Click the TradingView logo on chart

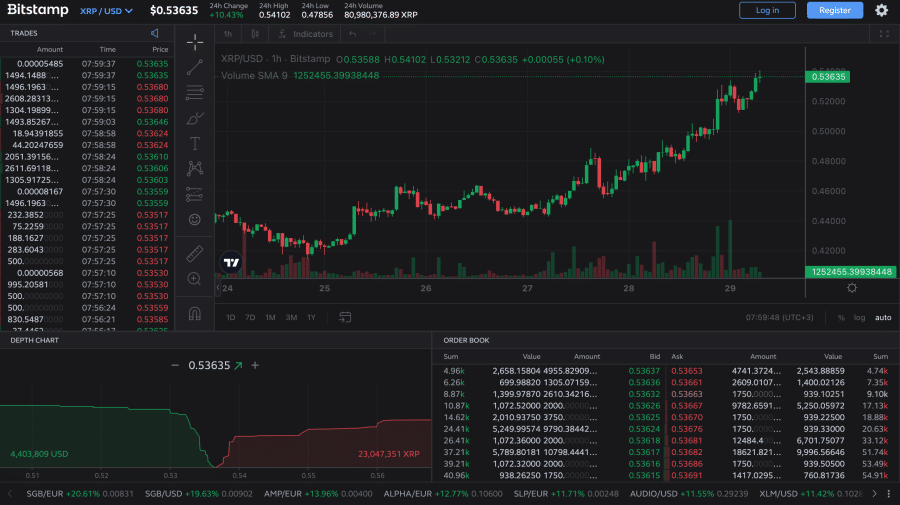tap(231, 263)
